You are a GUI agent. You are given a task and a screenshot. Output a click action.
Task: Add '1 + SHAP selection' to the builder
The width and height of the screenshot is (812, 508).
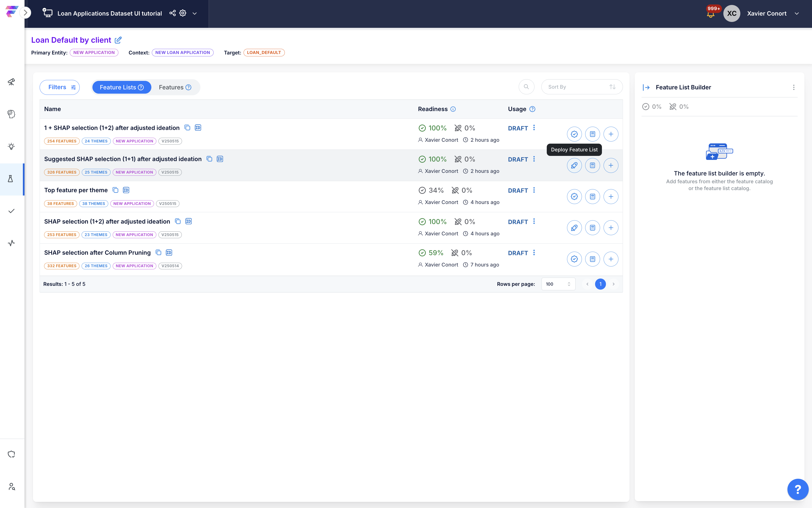pyautogui.click(x=611, y=134)
